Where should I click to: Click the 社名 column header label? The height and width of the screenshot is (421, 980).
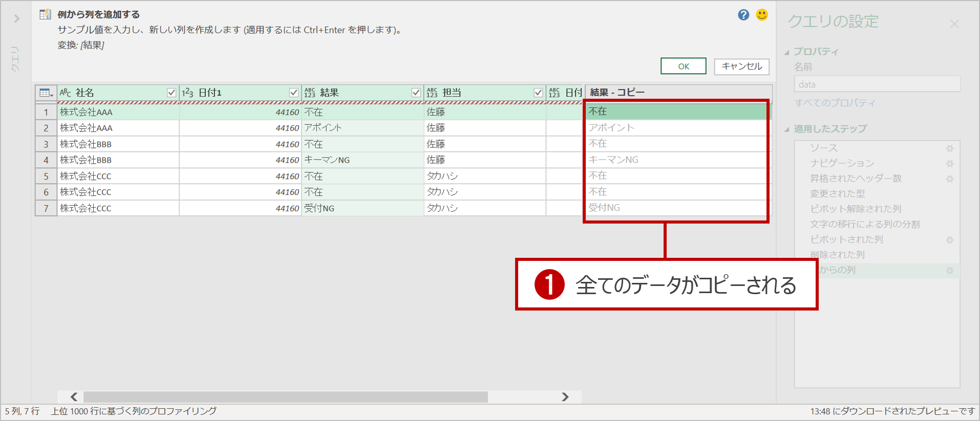coord(85,93)
